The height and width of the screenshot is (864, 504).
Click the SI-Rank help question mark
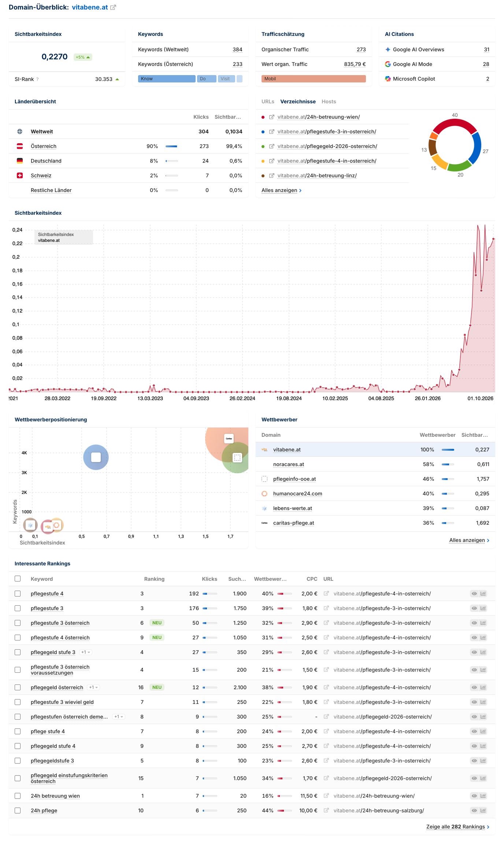[37, 79]
